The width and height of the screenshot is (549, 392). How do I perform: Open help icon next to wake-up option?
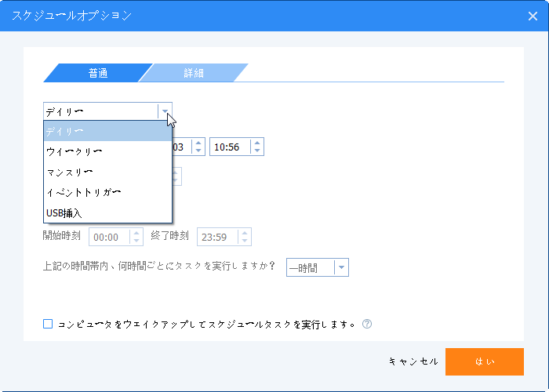[367, 324]
